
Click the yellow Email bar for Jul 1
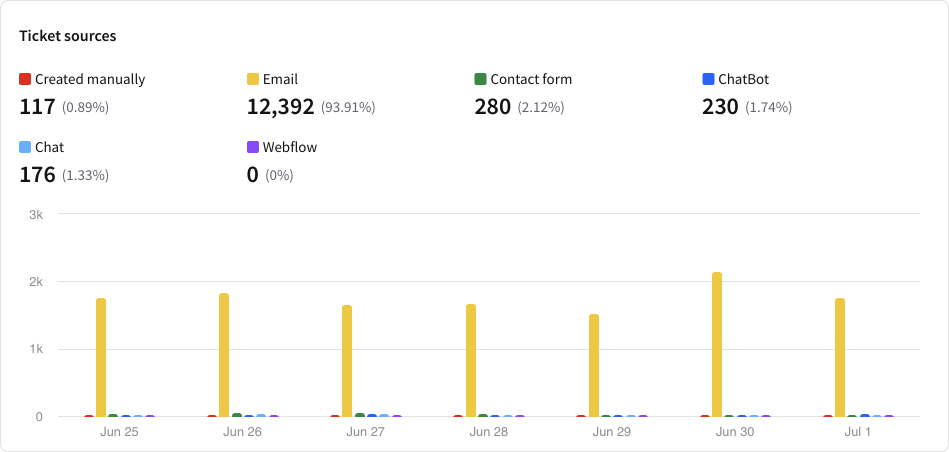pyautogui.click(x=839, y=358)
